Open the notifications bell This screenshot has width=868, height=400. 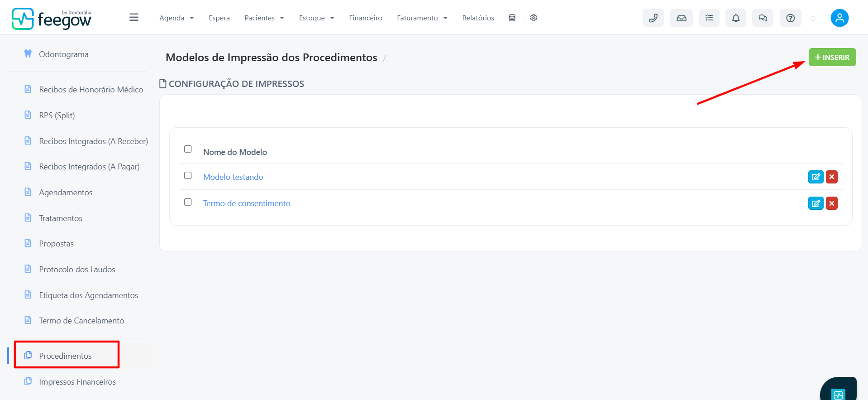[x=736, y=18]
